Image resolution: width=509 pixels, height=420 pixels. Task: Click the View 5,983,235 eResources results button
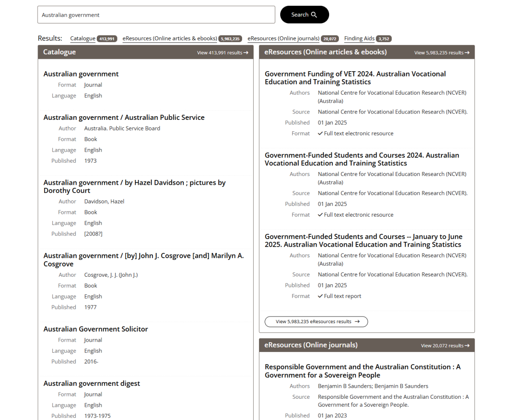(316, 321)
